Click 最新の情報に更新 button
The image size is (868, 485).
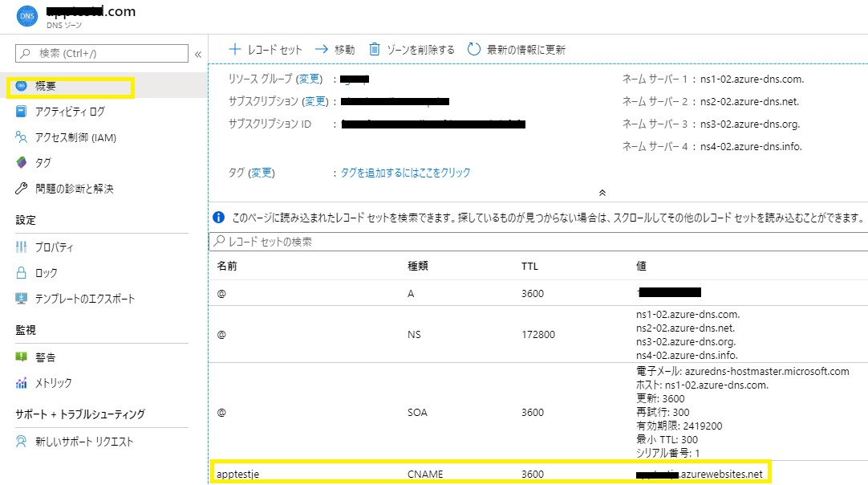(x=517, y=50)
